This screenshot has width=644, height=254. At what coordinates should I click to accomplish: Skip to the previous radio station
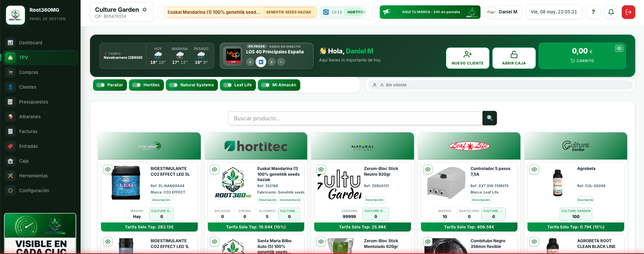point(250,62)
